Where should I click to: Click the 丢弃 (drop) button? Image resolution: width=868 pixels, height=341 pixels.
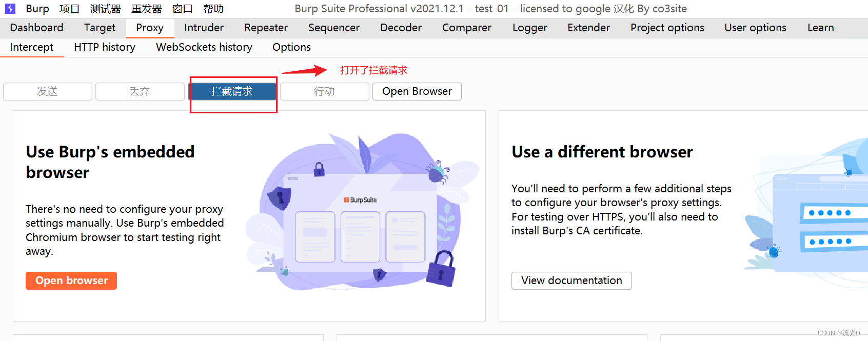click(x=140, y=91)
